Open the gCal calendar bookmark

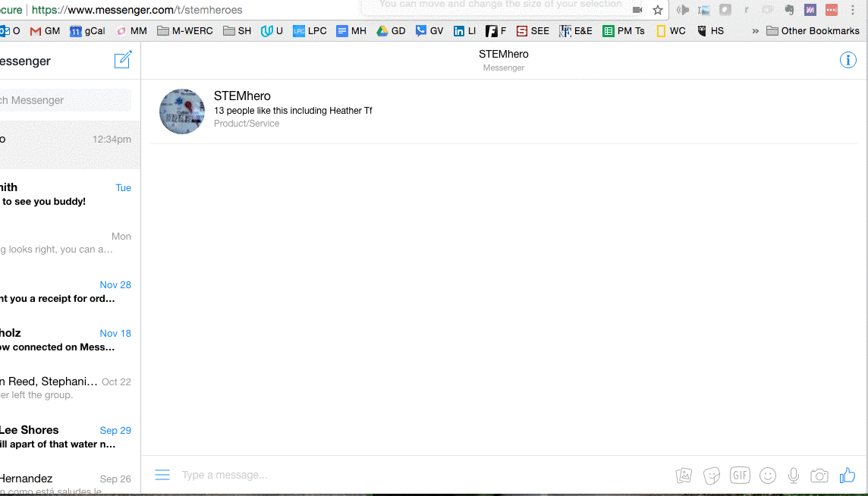[87, 31]
